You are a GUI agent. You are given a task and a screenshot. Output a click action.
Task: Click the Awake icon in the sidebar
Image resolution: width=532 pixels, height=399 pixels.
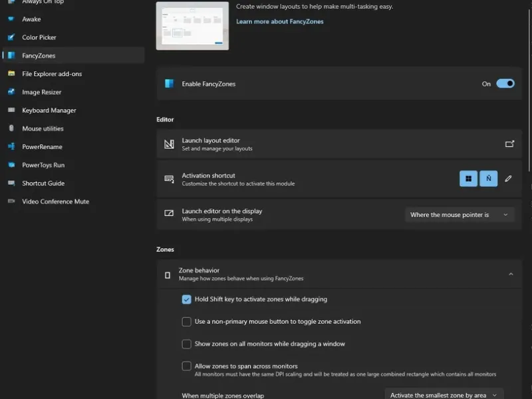tap(11, 19)
